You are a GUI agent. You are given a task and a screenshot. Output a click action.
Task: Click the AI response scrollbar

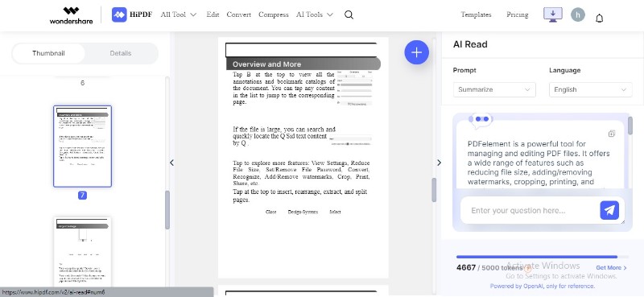tap(630, 126)
